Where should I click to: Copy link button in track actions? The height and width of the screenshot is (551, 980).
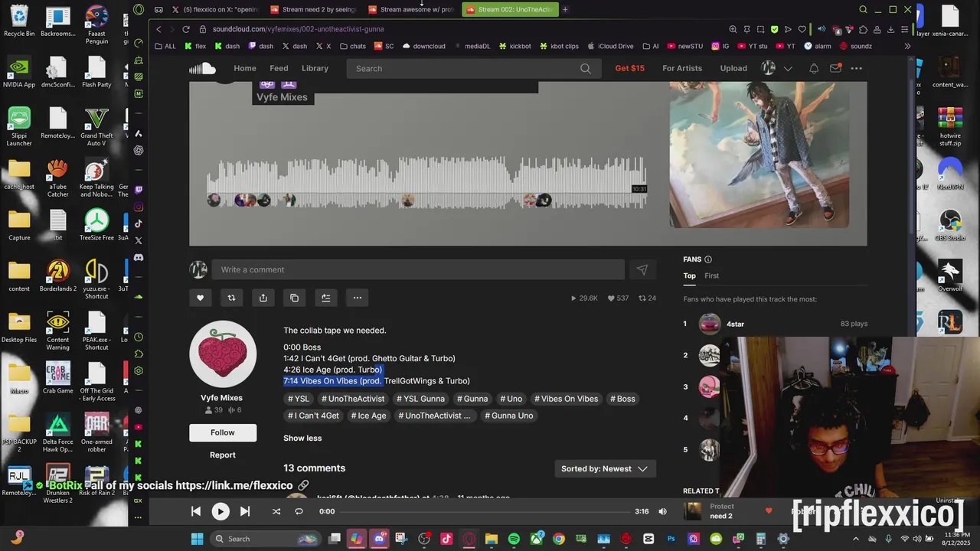tap(295, 298)
